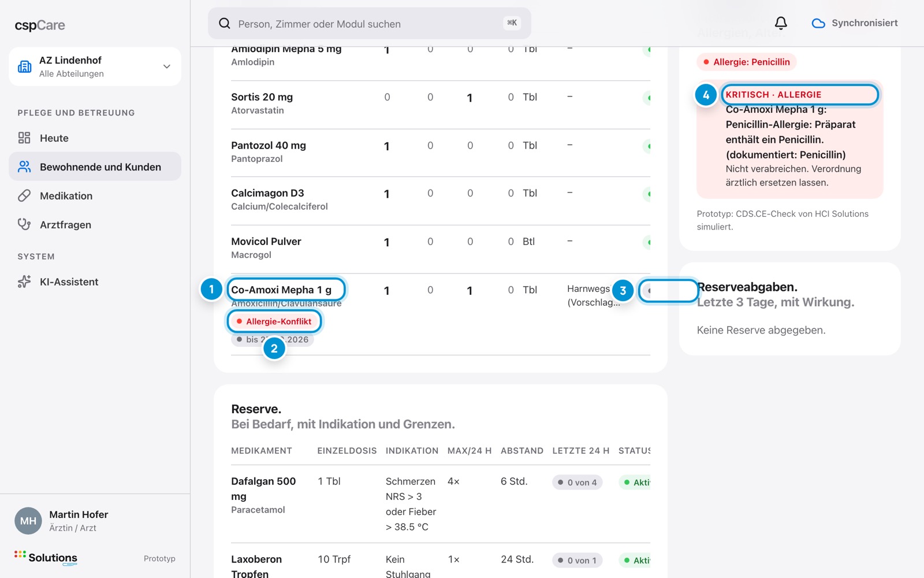The image size is (924, 578).
Task: Click the Allergie-Konflikt badge under Co-Amoxi
Action: (x=274, y=321)
